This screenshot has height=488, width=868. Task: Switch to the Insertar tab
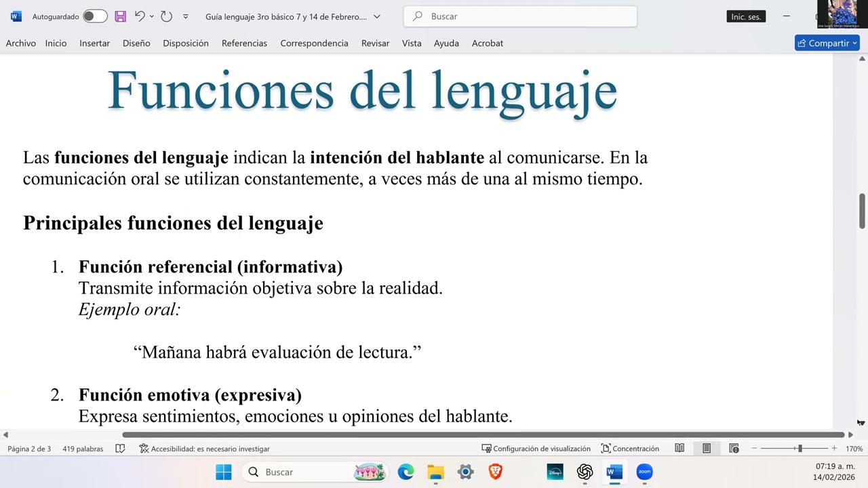coord(95,43)
